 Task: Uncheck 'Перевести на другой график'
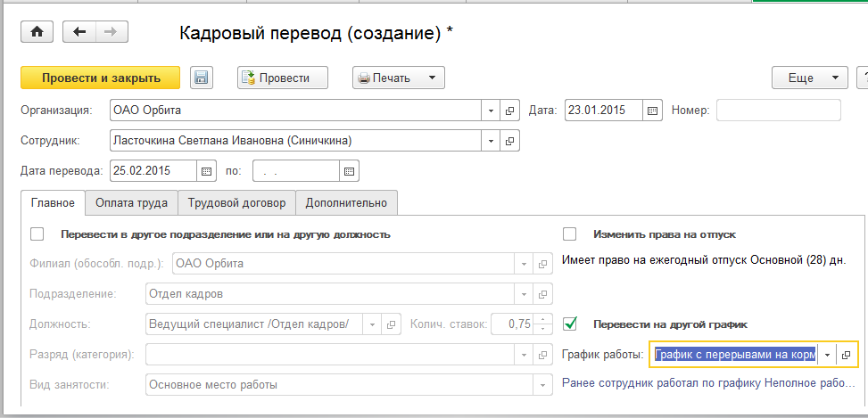click(x=570, y=324)
